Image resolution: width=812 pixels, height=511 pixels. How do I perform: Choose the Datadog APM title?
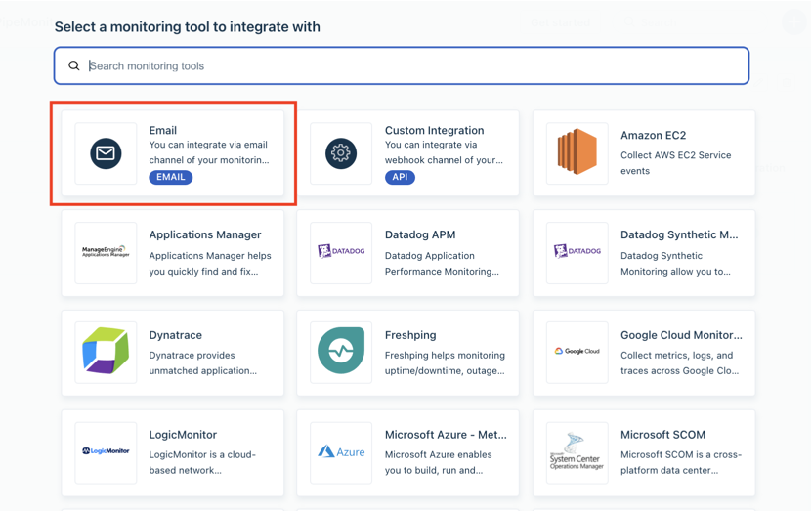click(x=420, y=235)
